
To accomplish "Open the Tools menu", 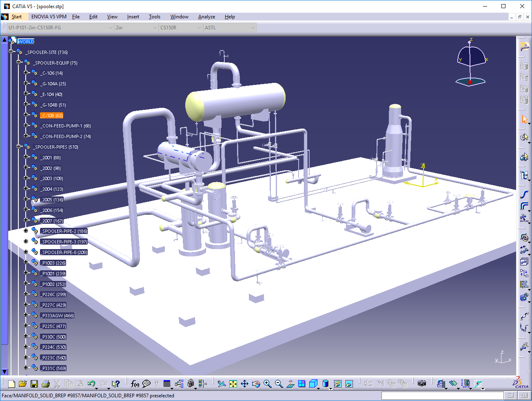I will tap(154, 17).
